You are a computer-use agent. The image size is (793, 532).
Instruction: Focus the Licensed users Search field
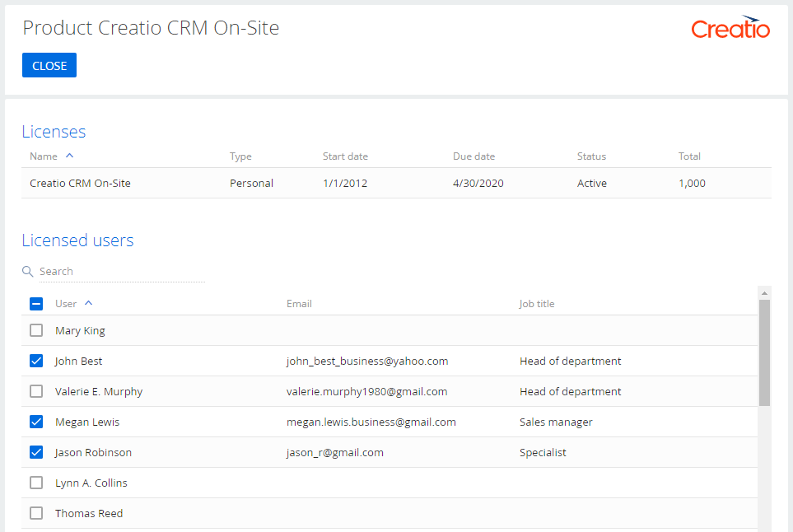coord(122,272)
